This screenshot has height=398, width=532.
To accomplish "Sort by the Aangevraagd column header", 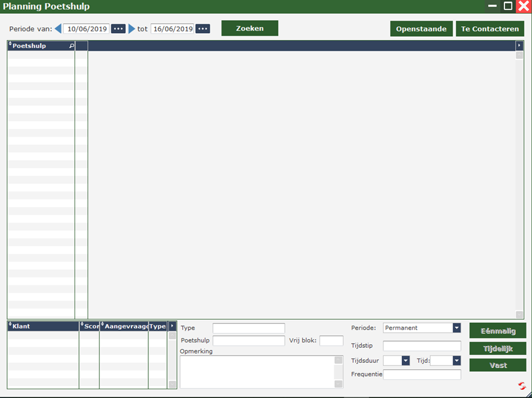I will [125, 326].
